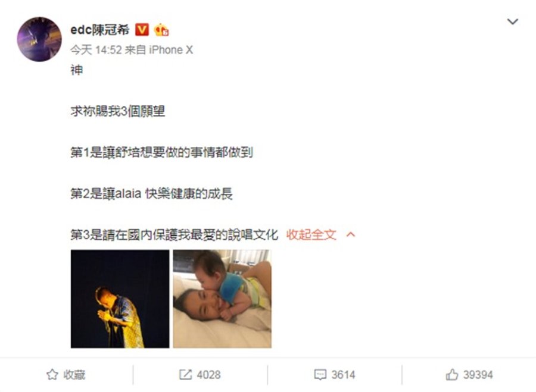Click the upward caret beside 收起全文

coord(351,234)
